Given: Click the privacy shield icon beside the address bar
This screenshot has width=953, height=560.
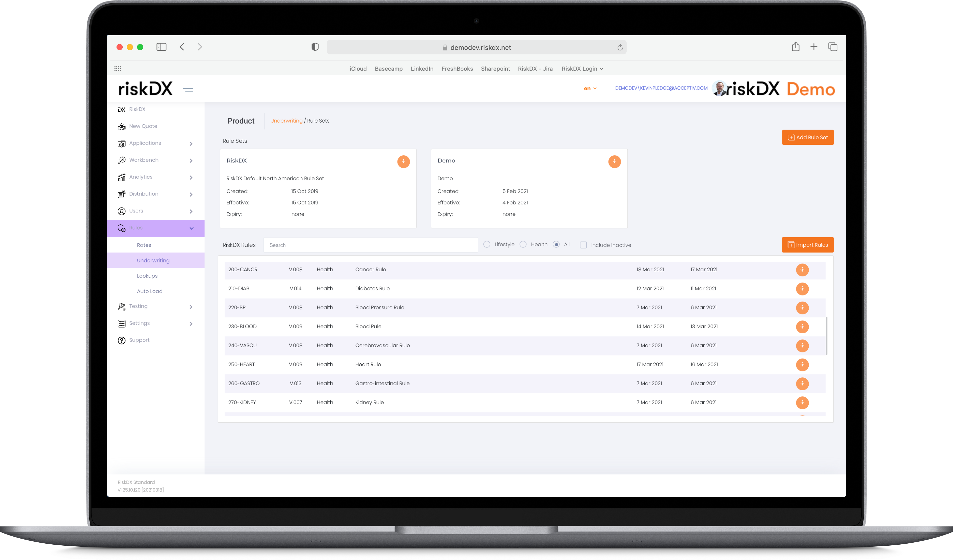Looking at the screenshot, I should (315, 47).
